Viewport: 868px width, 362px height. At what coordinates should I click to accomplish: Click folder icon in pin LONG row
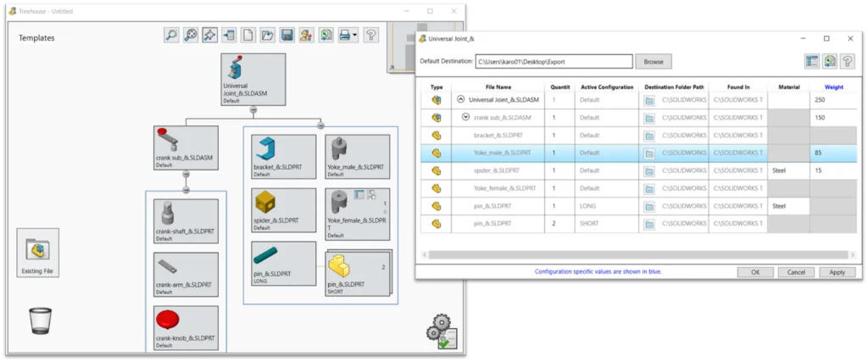point(649,207)
